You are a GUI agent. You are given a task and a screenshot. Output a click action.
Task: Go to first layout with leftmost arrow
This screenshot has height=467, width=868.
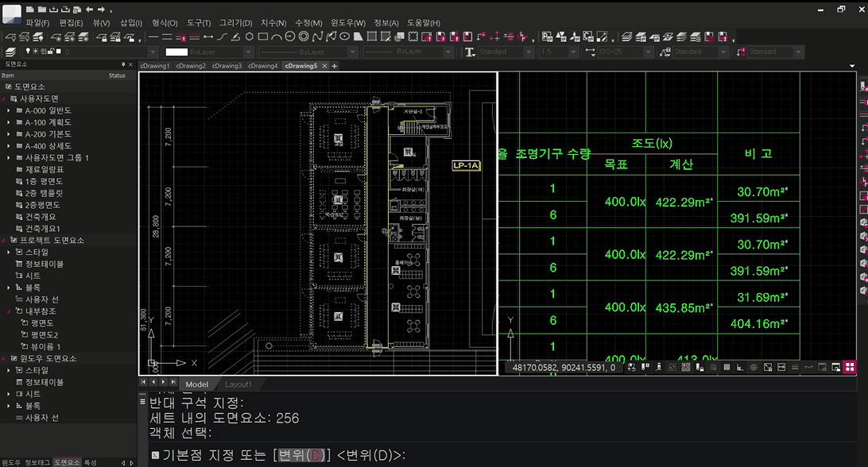tap(143, 382)
